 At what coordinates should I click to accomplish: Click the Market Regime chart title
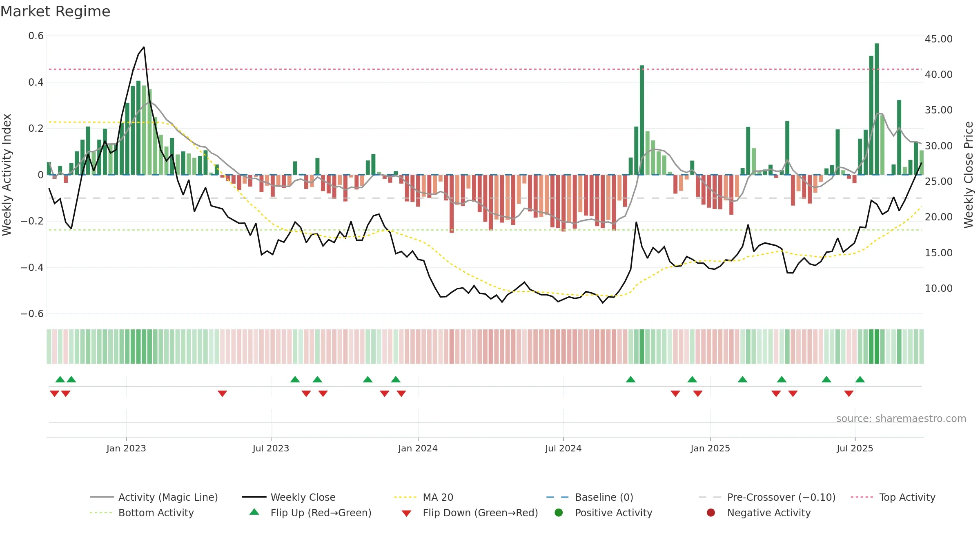(x=55, y=11)
